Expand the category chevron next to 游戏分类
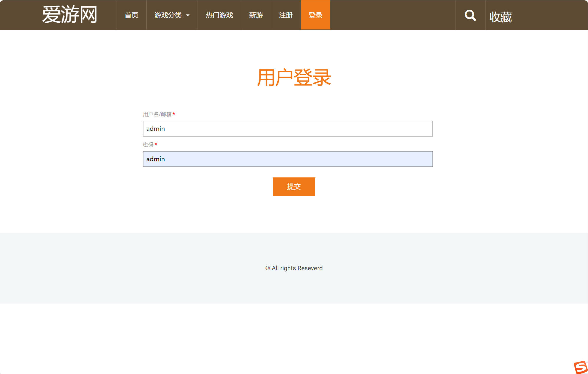The image size is (588, 374). 188,16
